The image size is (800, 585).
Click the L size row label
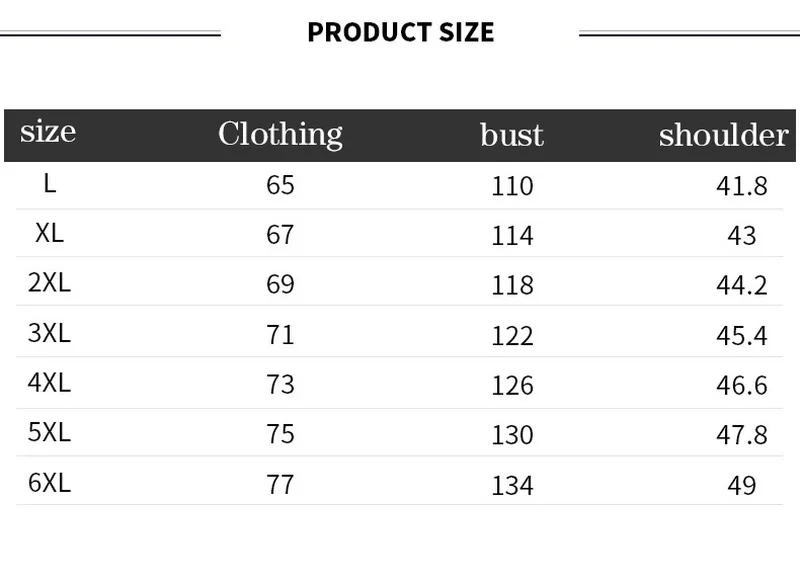pos(49,183)
